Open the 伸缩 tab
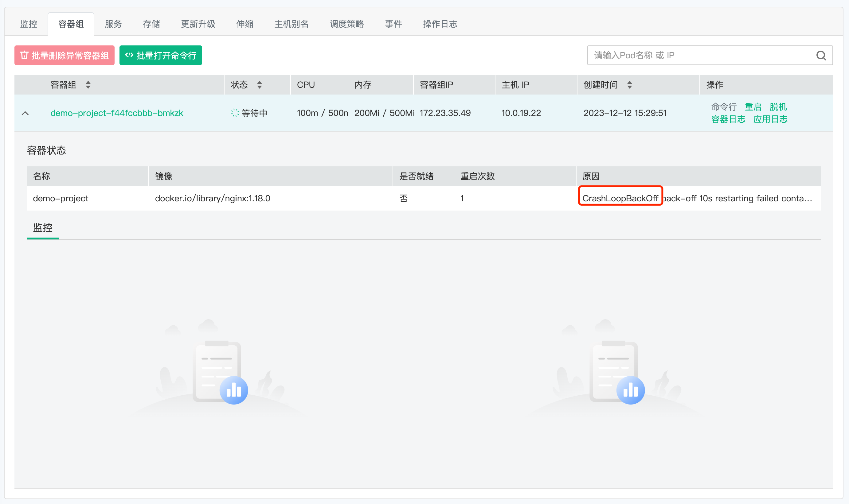 click(245, 24)
